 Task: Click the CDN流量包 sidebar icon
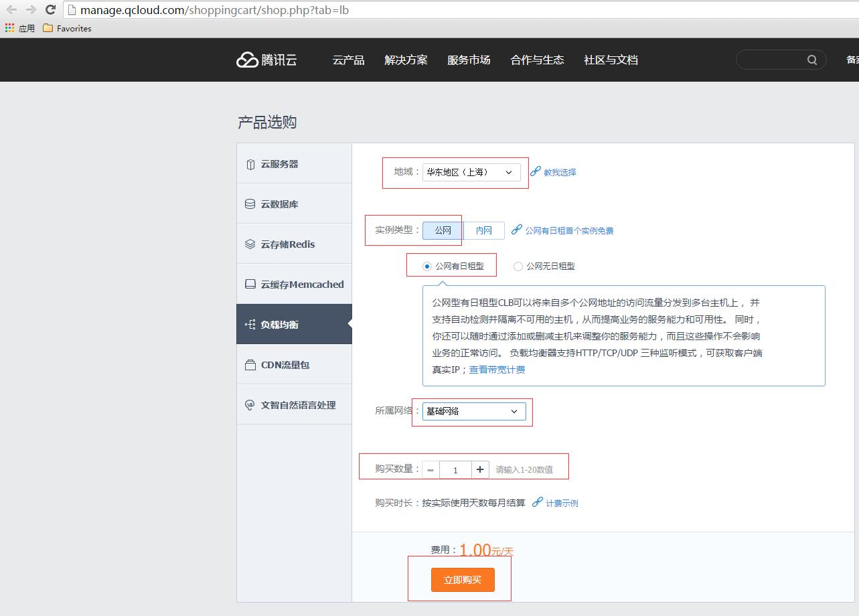coord(250,365)
